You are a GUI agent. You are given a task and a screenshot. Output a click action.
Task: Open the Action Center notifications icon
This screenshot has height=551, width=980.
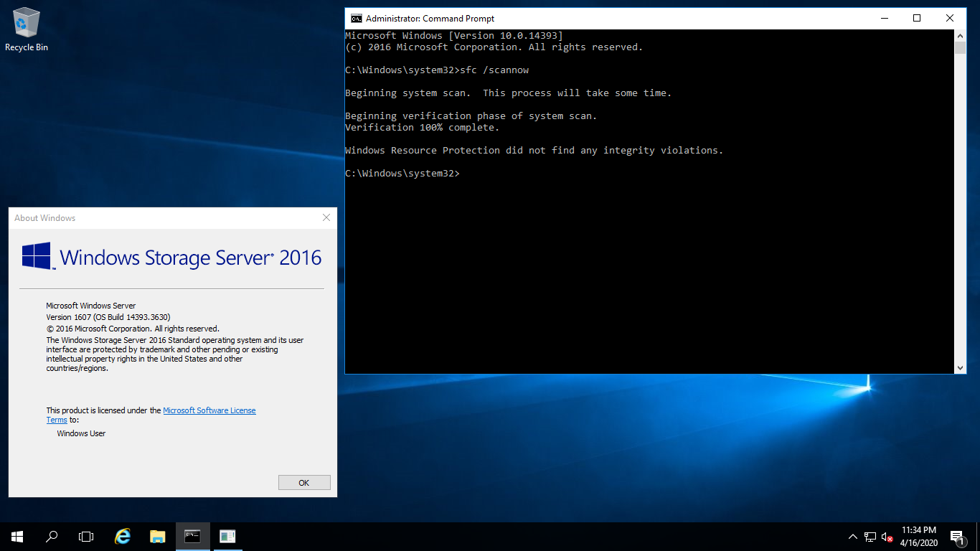[x=957, y=537]
